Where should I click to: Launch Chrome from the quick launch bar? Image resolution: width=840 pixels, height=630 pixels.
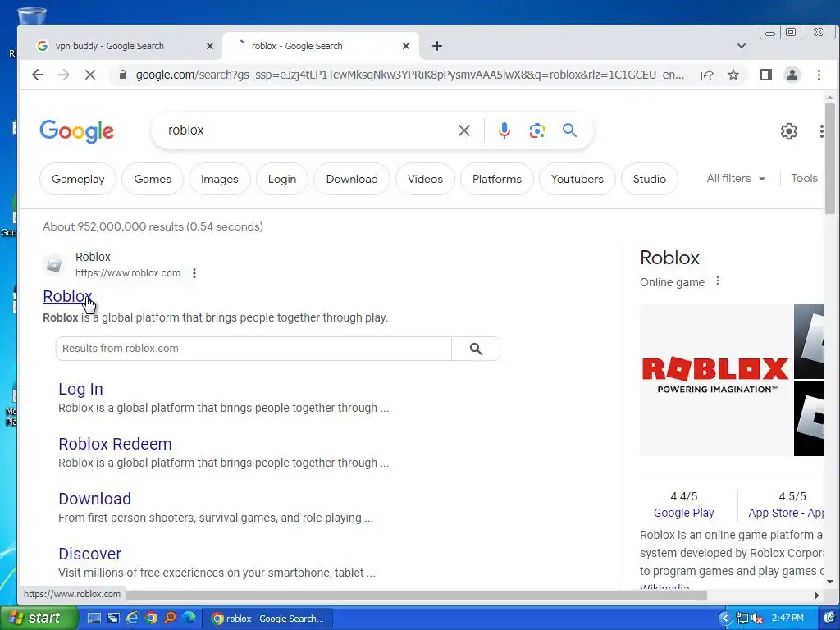click(x=151, y=619)
